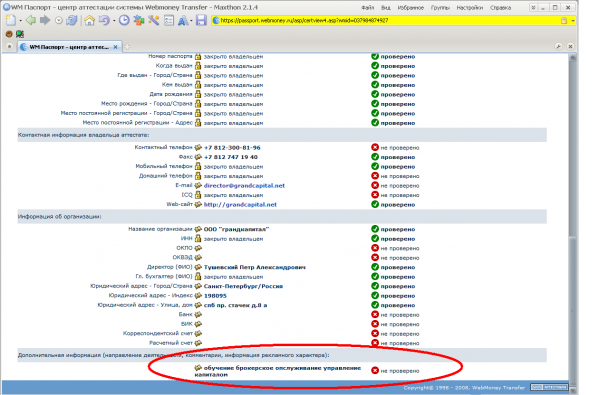The image size is (600, 395).
Task: Click the director name Тушевский Петр Александрович
Action: 254,267
